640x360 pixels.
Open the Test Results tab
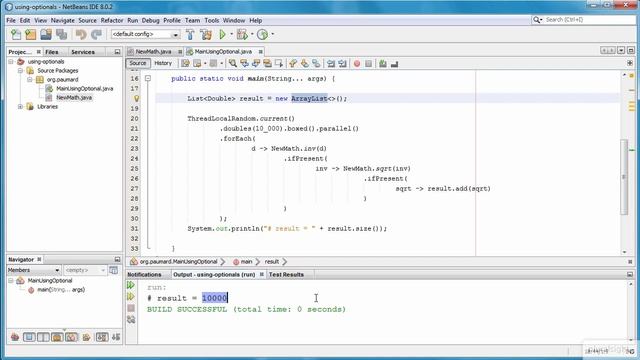point(286,275)
